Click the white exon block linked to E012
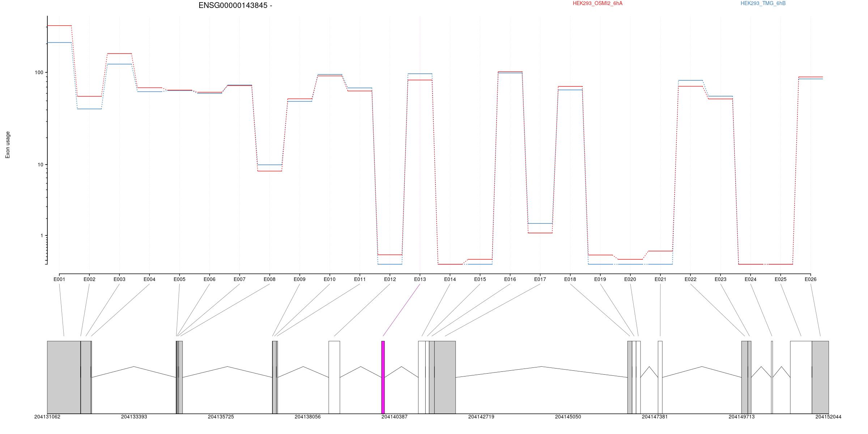Screen dimensions: 868x434 [x=334, y=377]
